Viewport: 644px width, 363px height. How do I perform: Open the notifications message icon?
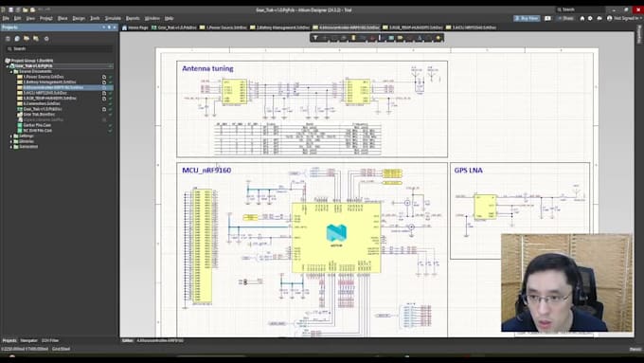tap(547, 19)
